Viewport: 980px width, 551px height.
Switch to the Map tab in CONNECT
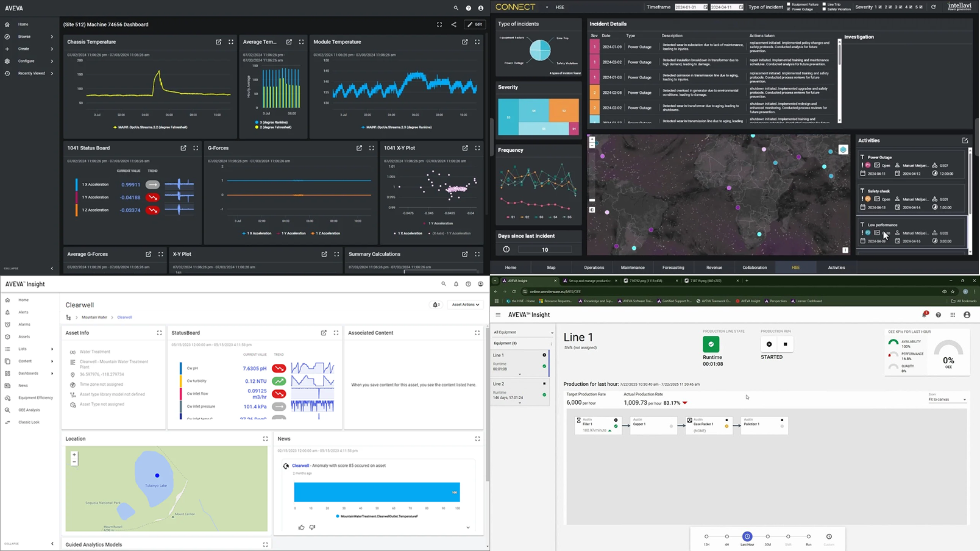551,268
